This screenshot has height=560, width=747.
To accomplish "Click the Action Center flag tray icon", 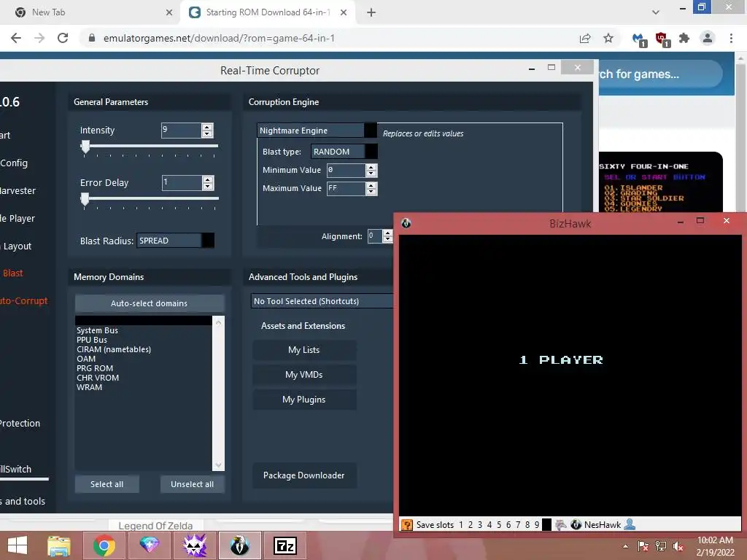I will [643, 546].
